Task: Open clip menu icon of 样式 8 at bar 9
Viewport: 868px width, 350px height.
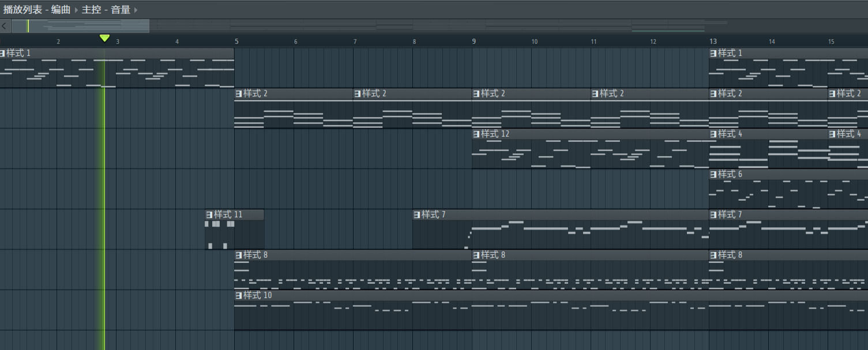Action: click(x=476, y=255)
